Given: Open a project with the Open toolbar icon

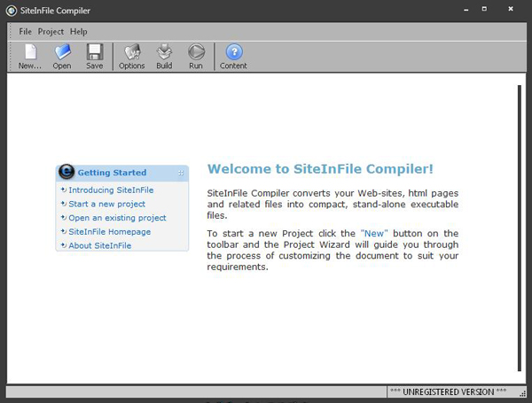Looking at the screenshot, I should [x=62, y=57].
